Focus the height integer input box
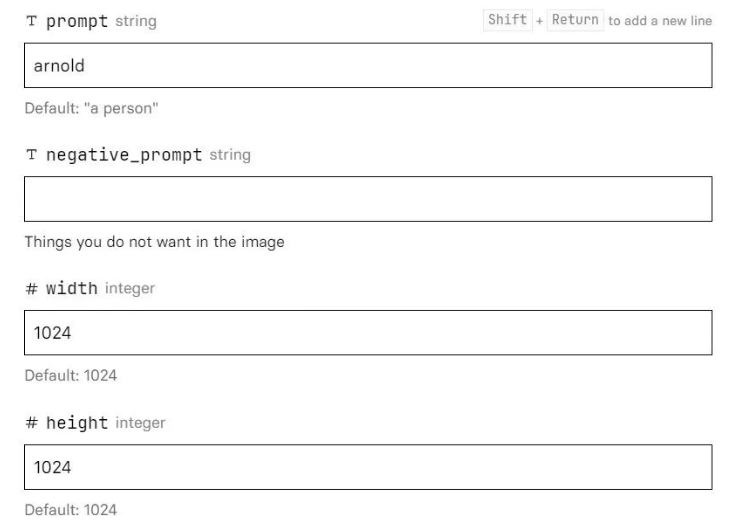 tap(367, 467)
